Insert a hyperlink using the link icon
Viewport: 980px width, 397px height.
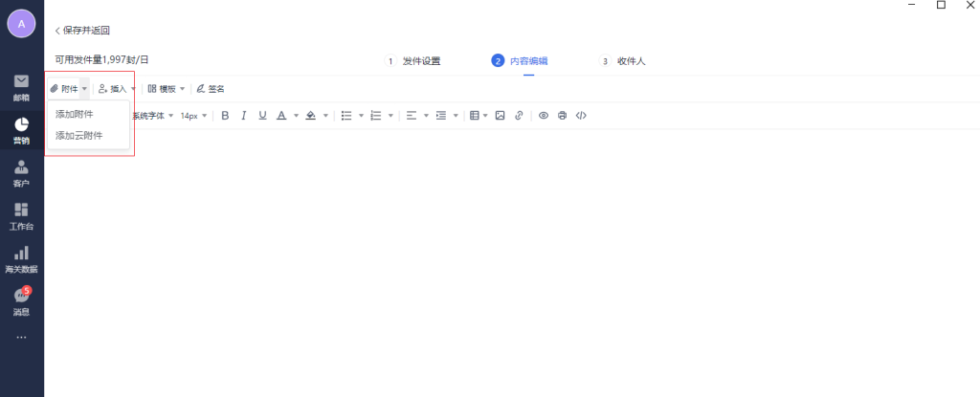click(519, 116)
